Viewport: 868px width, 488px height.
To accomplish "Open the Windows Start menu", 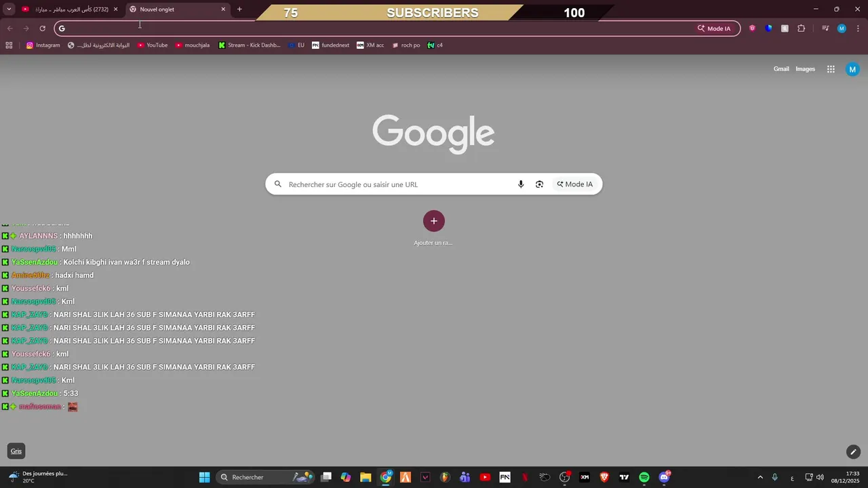I will 204,477.
